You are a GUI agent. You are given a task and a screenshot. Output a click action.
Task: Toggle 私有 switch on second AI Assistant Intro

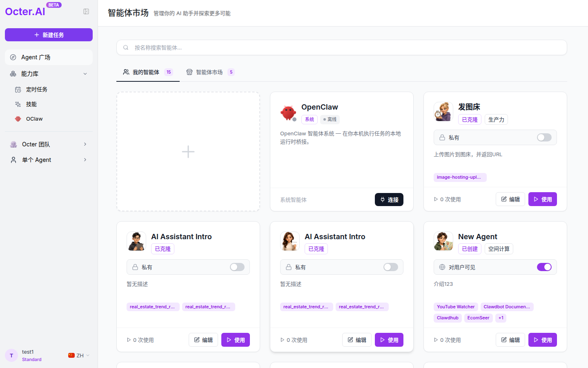[x=391, y=267]
